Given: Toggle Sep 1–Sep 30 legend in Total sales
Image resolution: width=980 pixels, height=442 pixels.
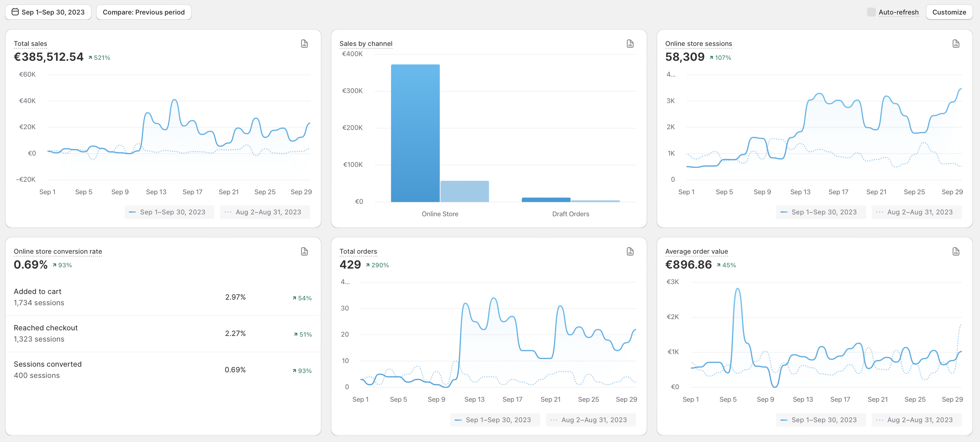Looking at the screenshot, I should (169, 212).
